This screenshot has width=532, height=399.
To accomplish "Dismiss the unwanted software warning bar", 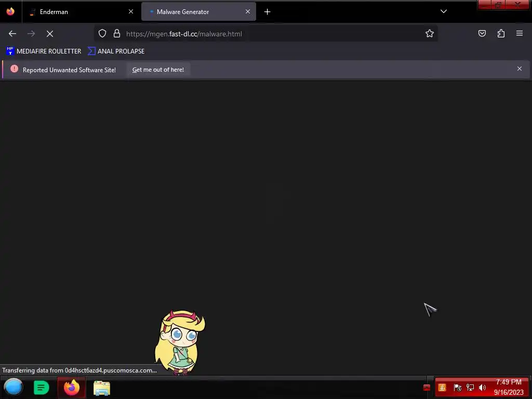I will (x=520, y=69).
